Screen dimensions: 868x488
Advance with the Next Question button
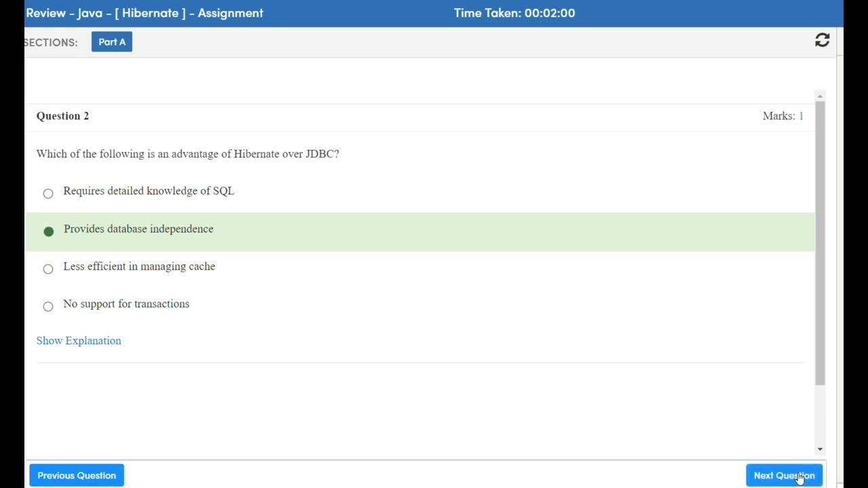pos(784,475)
